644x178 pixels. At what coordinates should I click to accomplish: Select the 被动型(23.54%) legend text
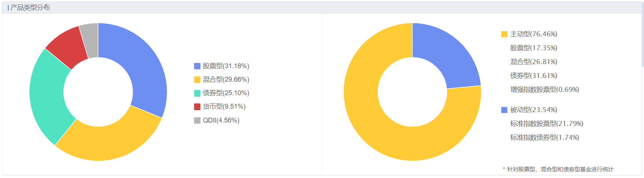click(534, 110)
